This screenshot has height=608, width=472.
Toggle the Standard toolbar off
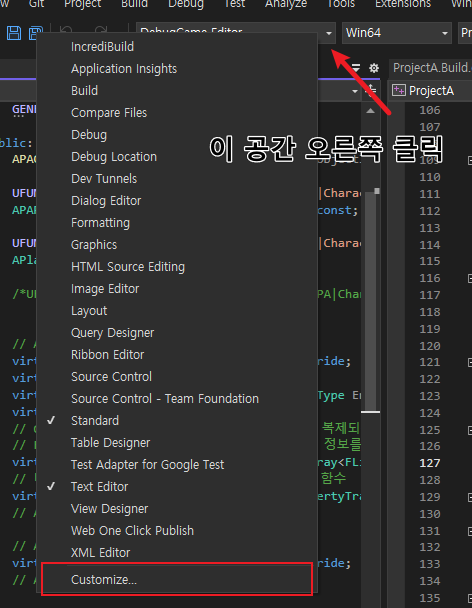point(177,421)
